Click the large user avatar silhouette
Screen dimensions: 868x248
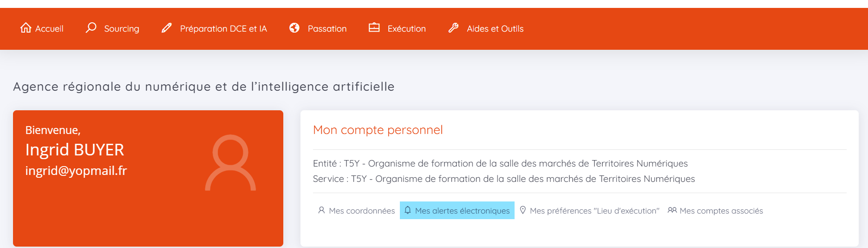(230, 163)
